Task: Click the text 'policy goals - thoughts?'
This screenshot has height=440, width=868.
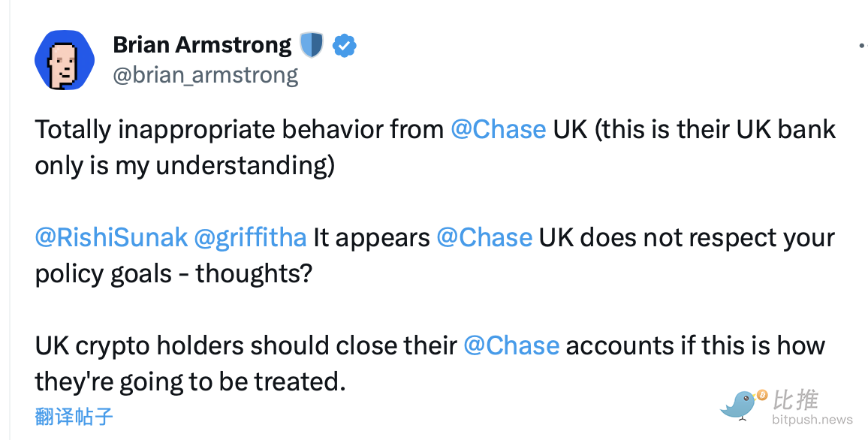Action: [173, 273]
